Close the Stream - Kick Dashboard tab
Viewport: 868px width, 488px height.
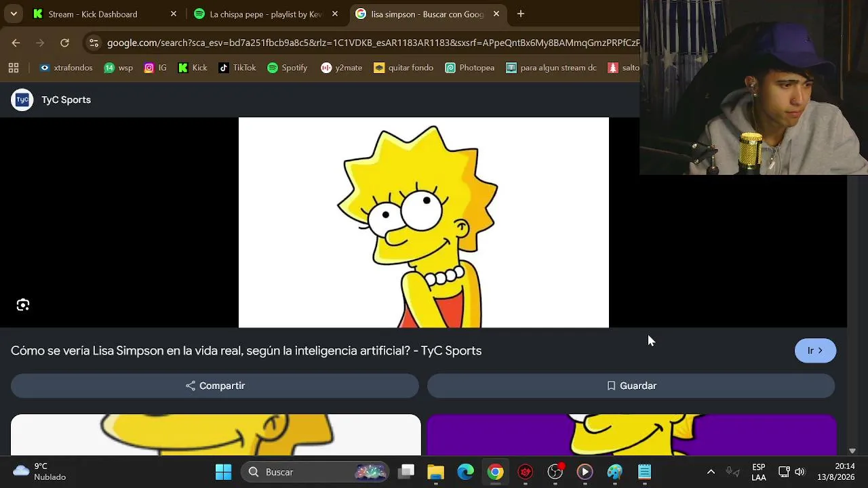pyautogui.click(x=174, y=14)
